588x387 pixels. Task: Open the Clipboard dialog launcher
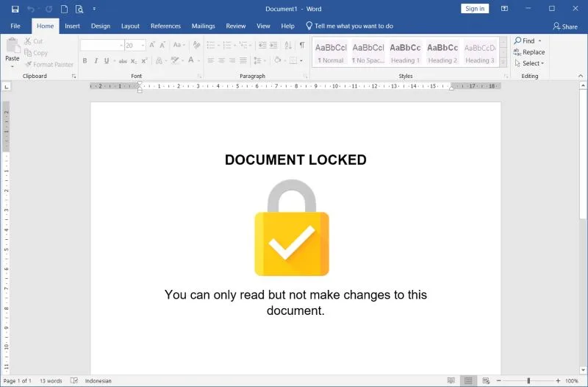(74, 77)
